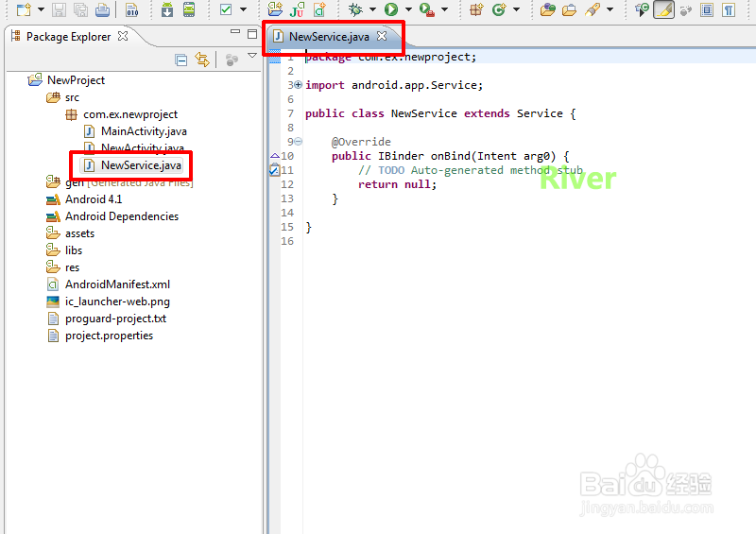Screen dimensions: 756x534
Task: Maximize the Package Explorer panel
Action: tap(252, 34)
